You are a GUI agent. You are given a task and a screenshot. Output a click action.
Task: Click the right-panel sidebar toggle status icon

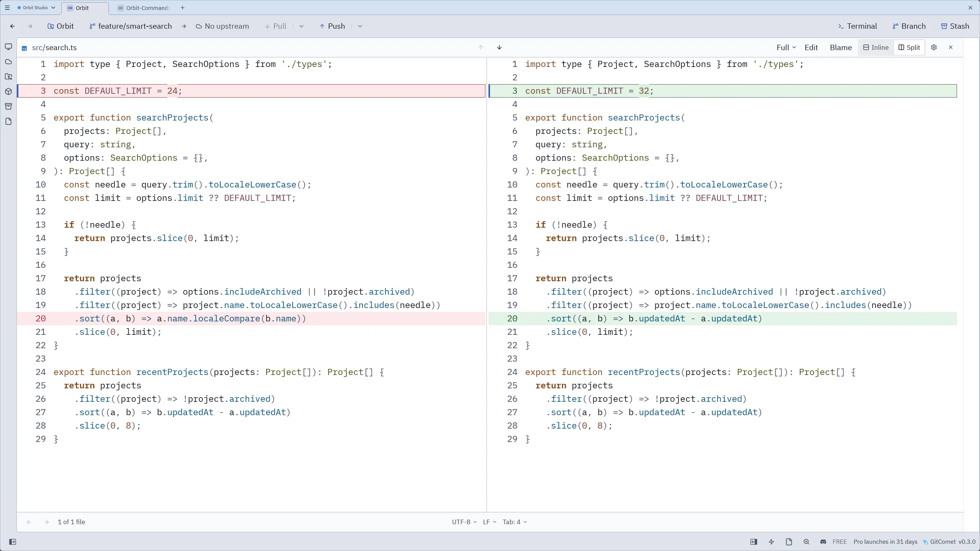[x=753, y=542]
